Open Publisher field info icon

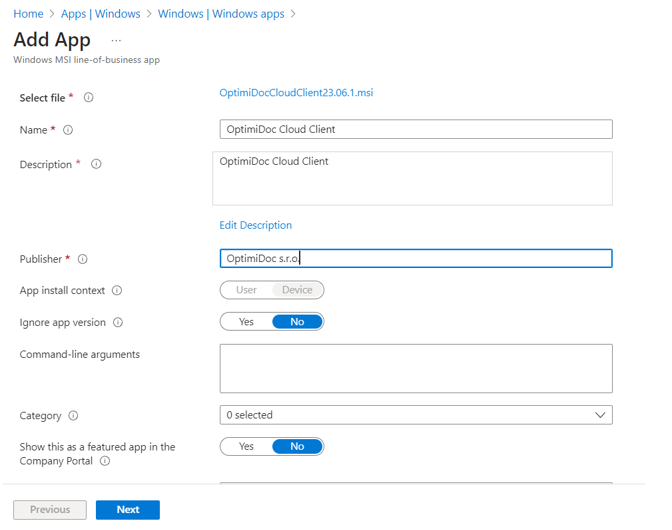(82, 259)
